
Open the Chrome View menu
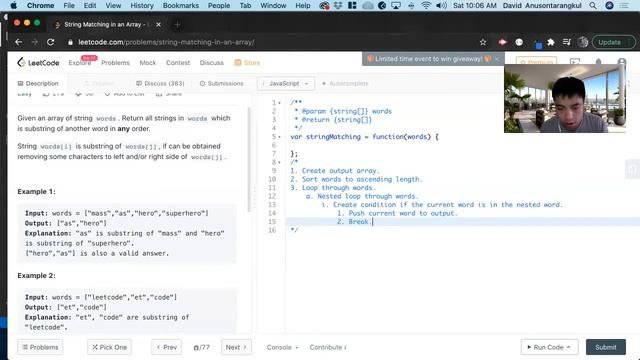[113, 5]
